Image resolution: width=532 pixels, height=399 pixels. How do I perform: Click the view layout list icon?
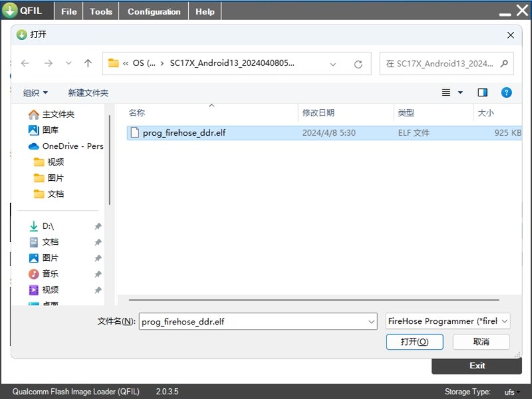click(x=446, y=92)
